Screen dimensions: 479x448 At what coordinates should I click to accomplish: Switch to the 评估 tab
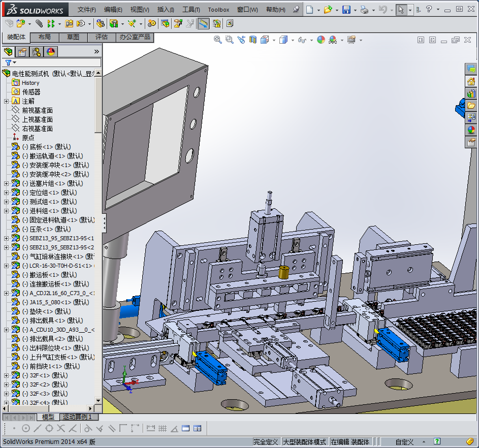(x=102, y=37)
